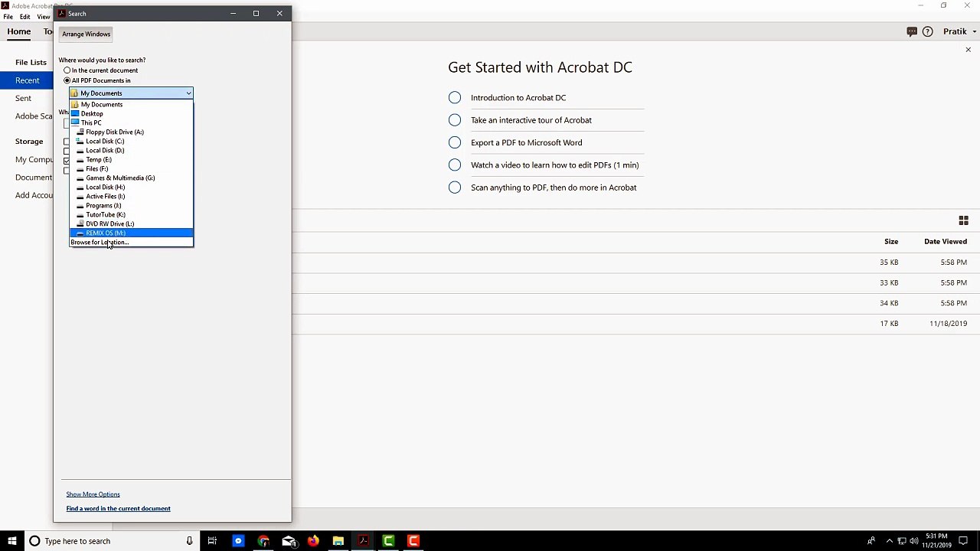Close the Get Started panel

[x=968, y=51]
